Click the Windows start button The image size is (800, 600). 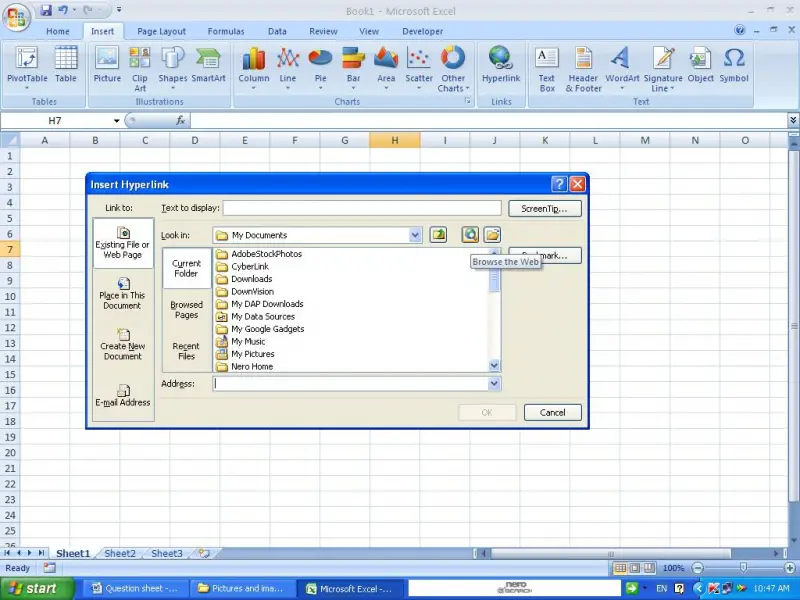point(37,589)
